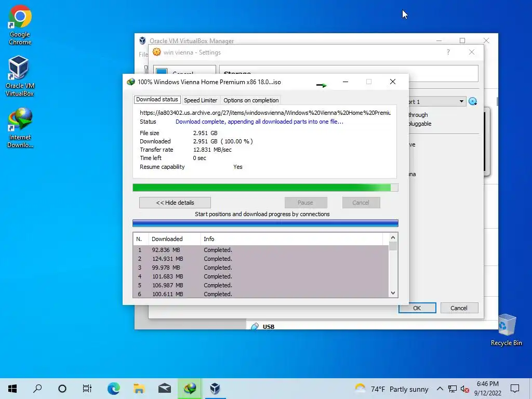Click the help question mark in Settings dialog
532x399 pixels.
tap(448, 52)
